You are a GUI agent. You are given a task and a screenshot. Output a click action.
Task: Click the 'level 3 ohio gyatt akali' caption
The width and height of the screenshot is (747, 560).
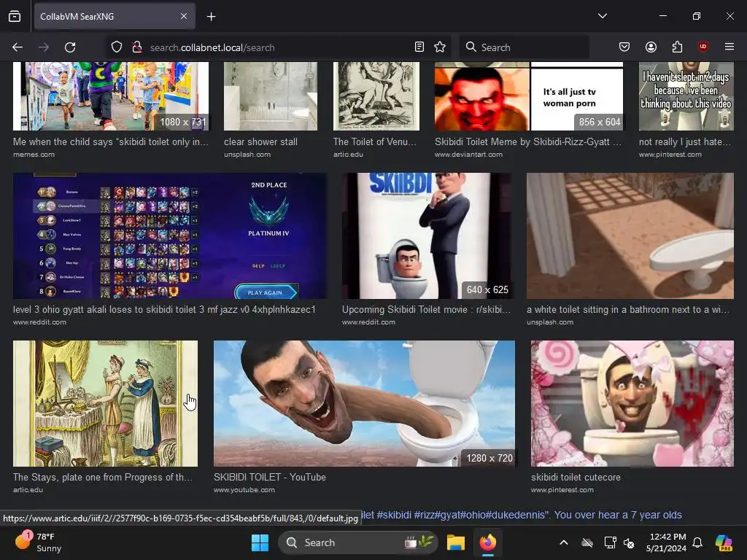[164, 309]
